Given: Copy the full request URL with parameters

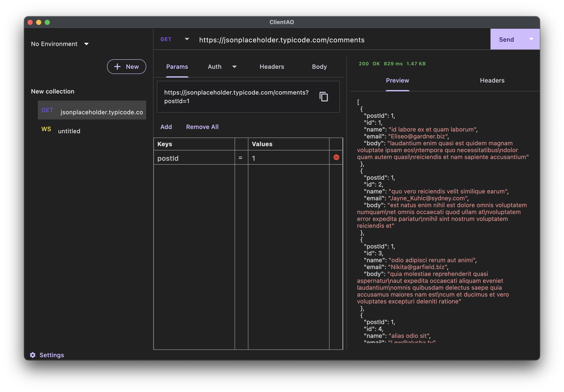Looking at the screenshot, I should click(323, 96).
